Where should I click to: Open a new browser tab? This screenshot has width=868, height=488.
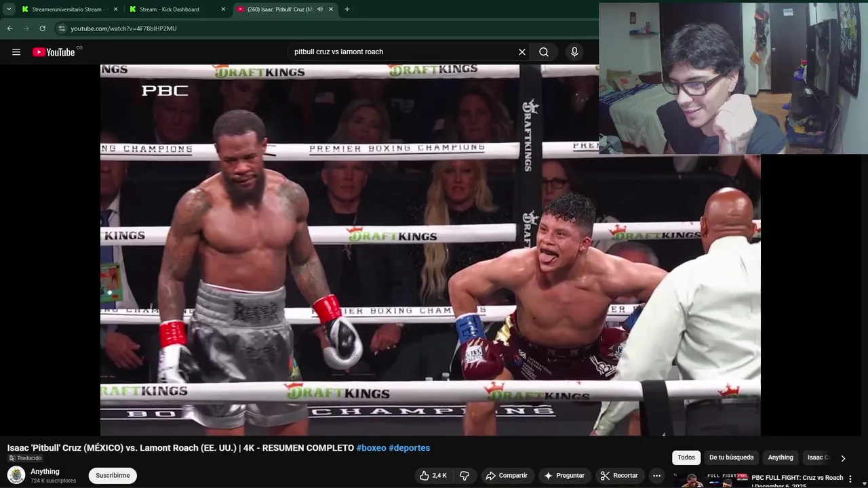click(347, 9)
